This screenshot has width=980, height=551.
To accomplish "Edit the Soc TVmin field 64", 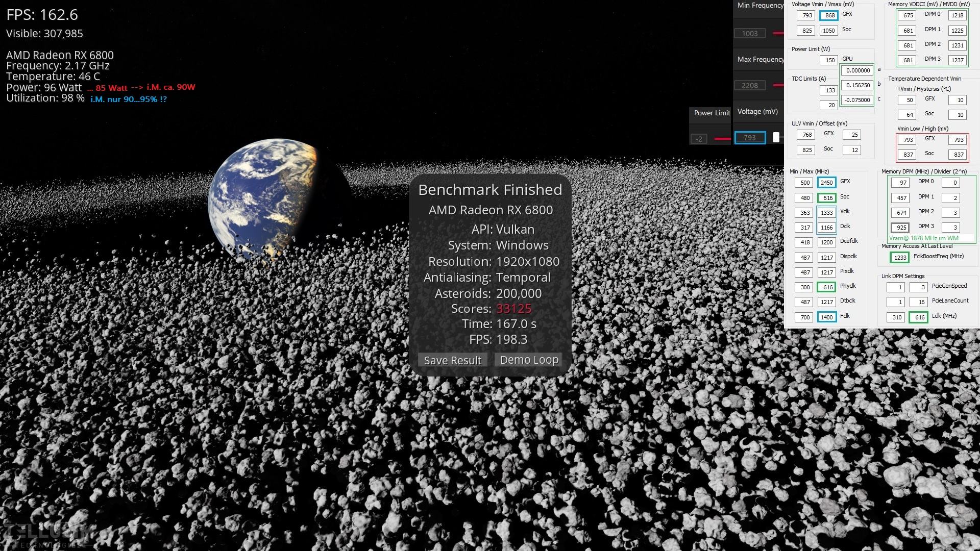I will click(906, 115).
